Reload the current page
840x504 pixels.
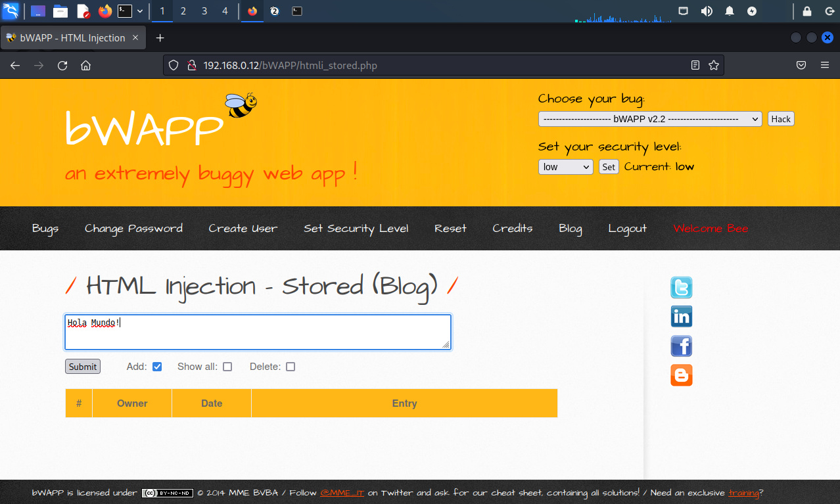coord(62,65)
